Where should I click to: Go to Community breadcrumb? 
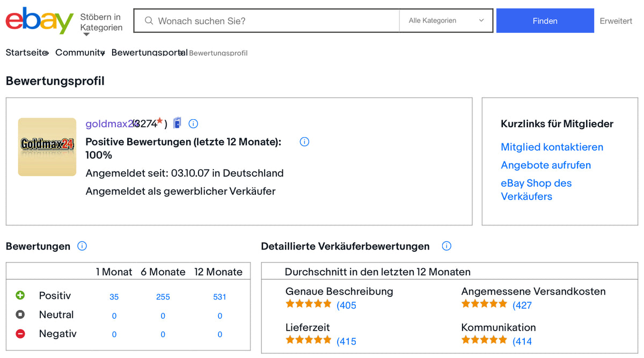pyautogui.click(x=79, y=53)
